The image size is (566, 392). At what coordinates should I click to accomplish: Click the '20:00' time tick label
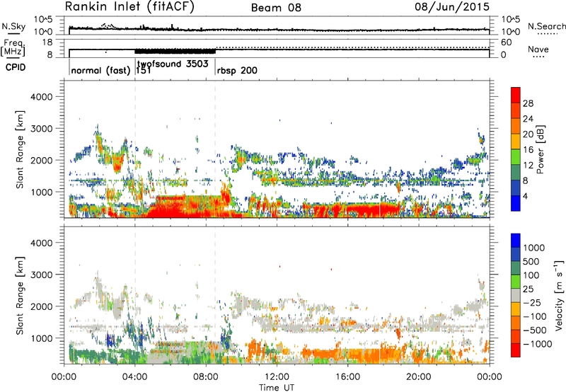[x=418, y=377]
